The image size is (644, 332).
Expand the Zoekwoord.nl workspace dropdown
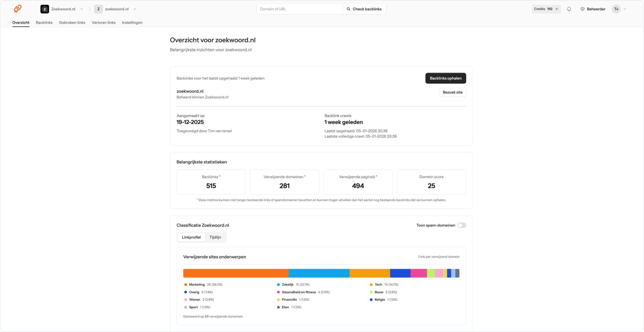81,9
